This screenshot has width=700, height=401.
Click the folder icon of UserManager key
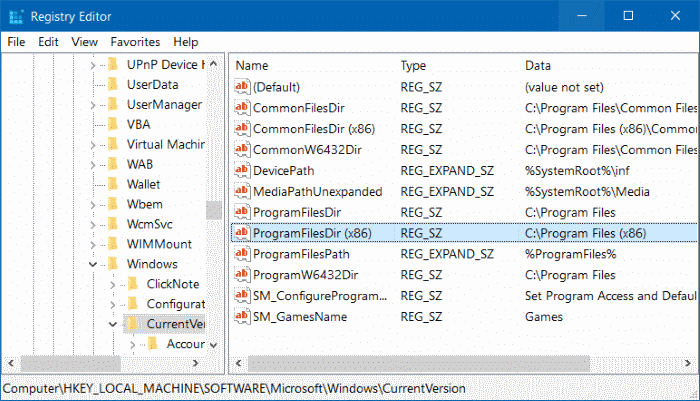pos(113,104)
